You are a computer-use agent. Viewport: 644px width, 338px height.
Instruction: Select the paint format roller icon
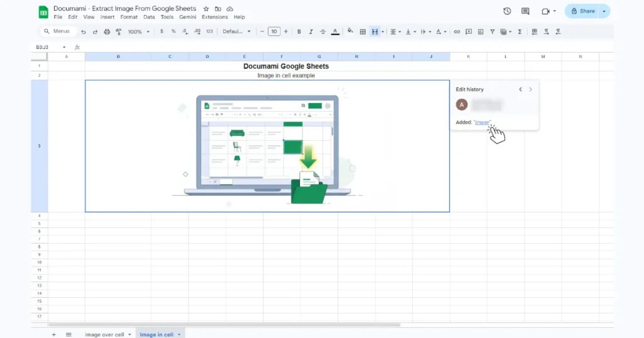(119, 31)
